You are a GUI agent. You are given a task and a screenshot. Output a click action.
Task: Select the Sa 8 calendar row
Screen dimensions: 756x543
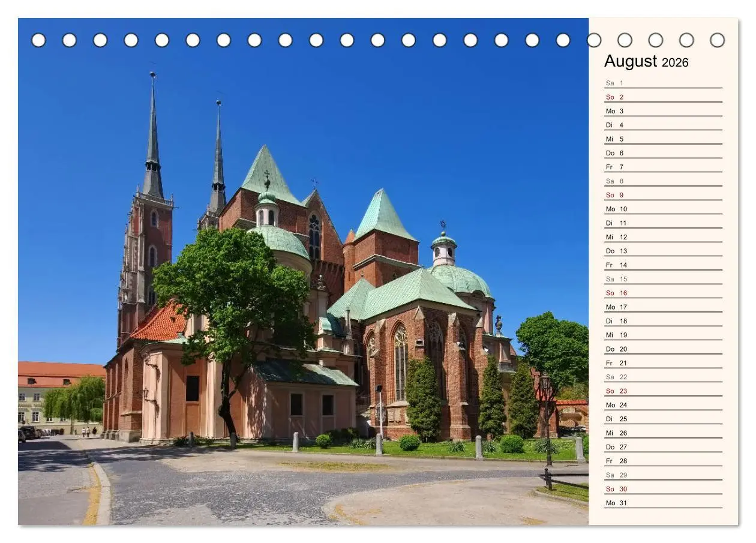click(663, 181)
